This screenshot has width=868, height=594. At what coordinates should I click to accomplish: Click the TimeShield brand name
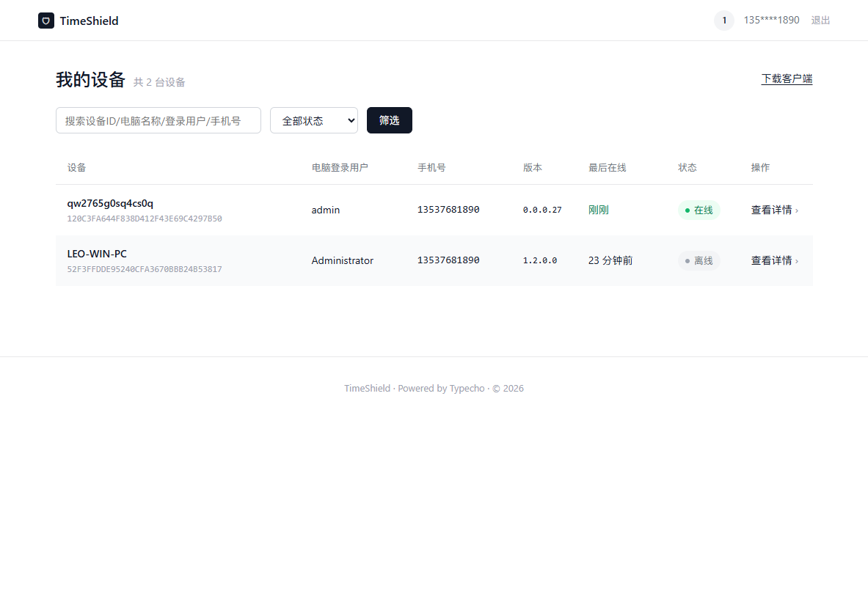[x=89, y=21]
